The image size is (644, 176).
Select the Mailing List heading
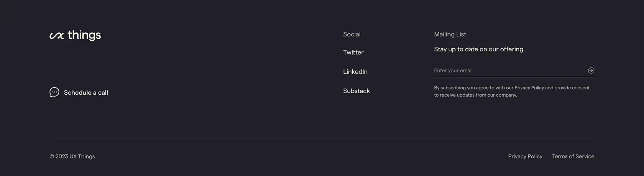(450, 34)
